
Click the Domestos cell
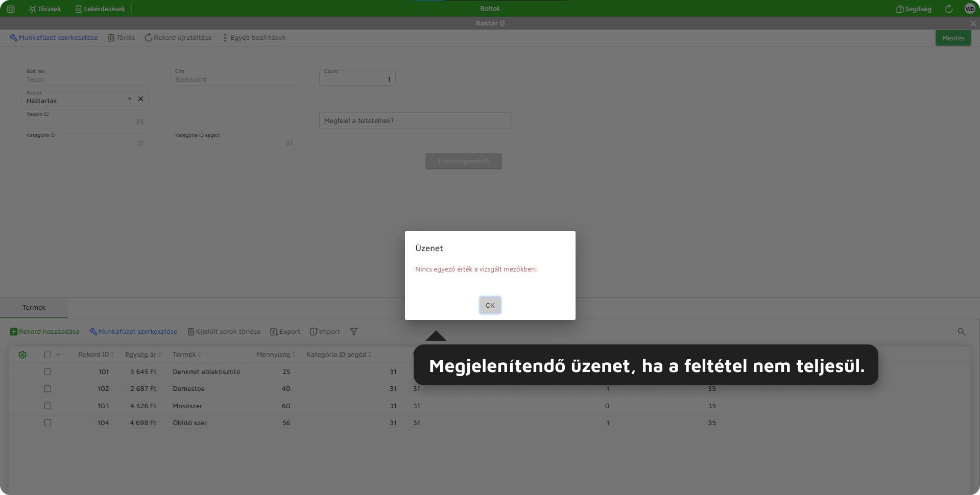(188, 389)
